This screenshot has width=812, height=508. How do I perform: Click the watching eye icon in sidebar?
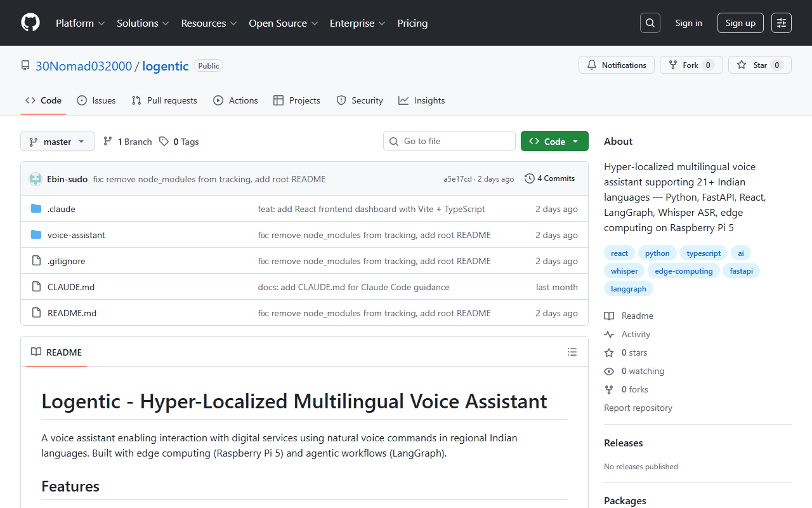point(609,371)
